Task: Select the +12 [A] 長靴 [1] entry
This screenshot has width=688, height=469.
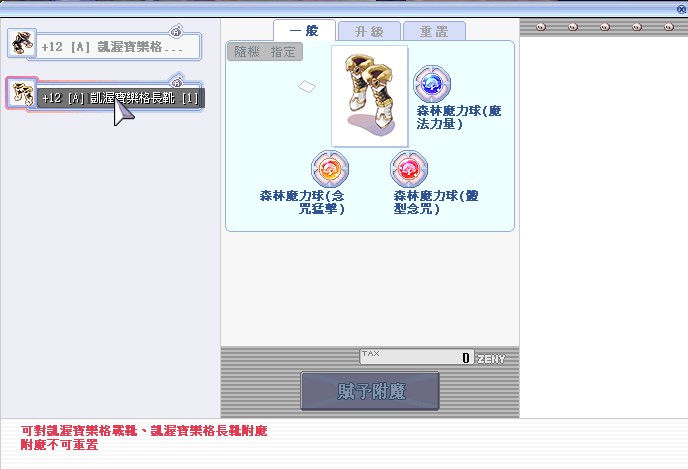Action: click(120, 97)
